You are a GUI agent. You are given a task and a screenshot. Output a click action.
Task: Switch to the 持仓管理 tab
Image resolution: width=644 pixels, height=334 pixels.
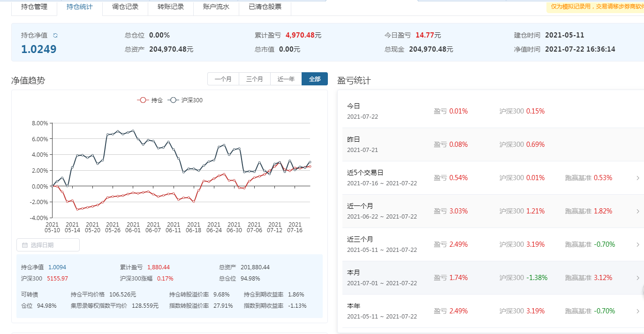click(x=34, y=7)
